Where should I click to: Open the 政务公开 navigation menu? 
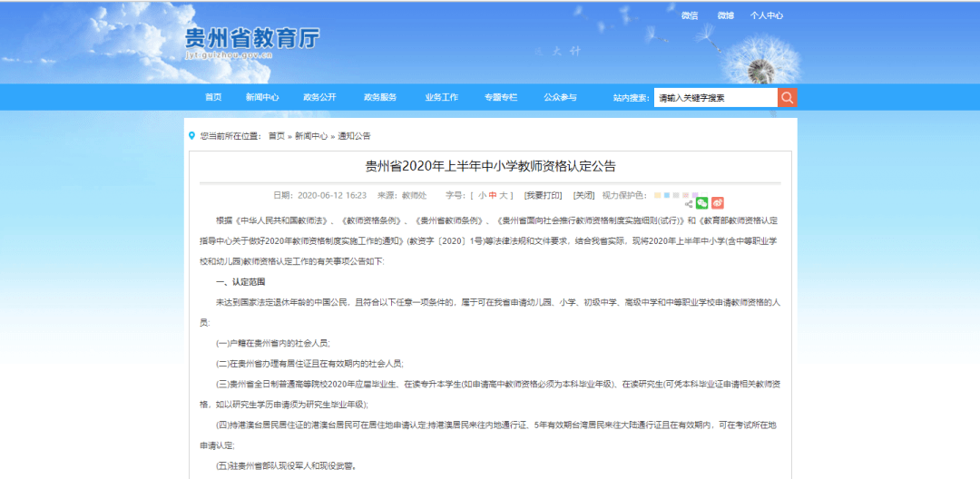(319, 97)
